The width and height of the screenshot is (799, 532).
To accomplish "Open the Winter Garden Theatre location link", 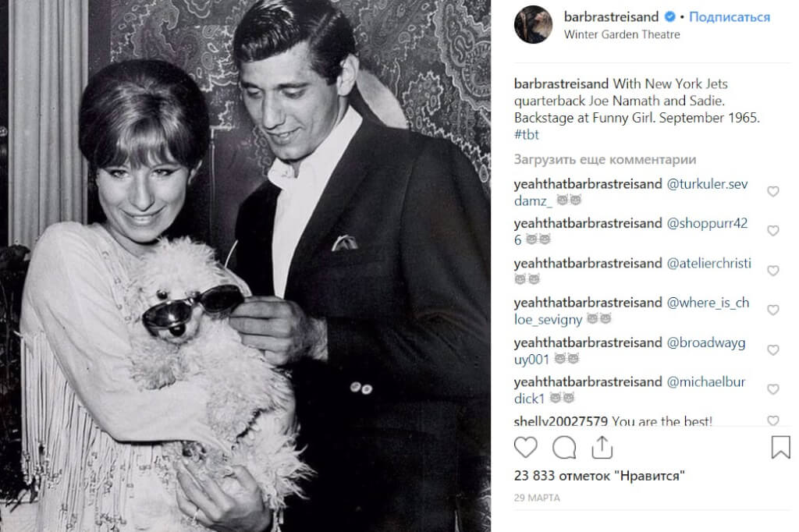I will [622, 34].
